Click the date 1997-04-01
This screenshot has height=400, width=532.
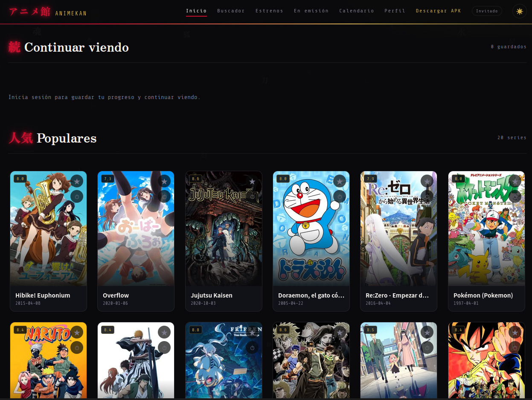tap(466, 304)
